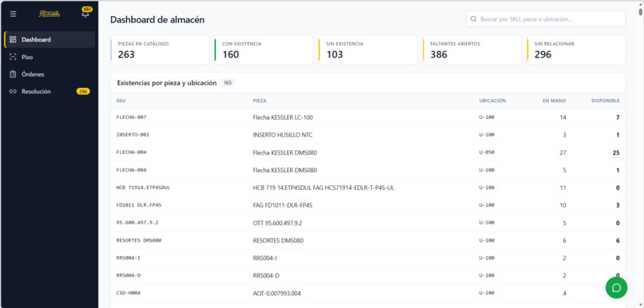Image resolution: width=644 pixels, height=308 pixels.
Task: Select Con existencia card
Action: click(x=264, y=50)
